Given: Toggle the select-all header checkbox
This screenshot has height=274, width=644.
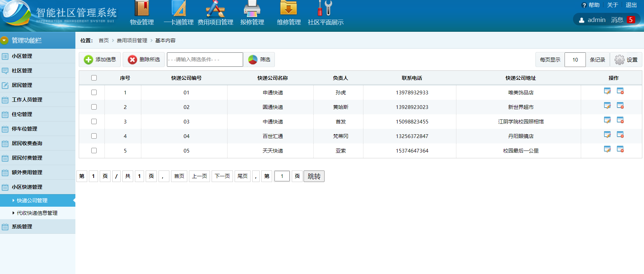Looking at the screenshot, I should point(94,78).
